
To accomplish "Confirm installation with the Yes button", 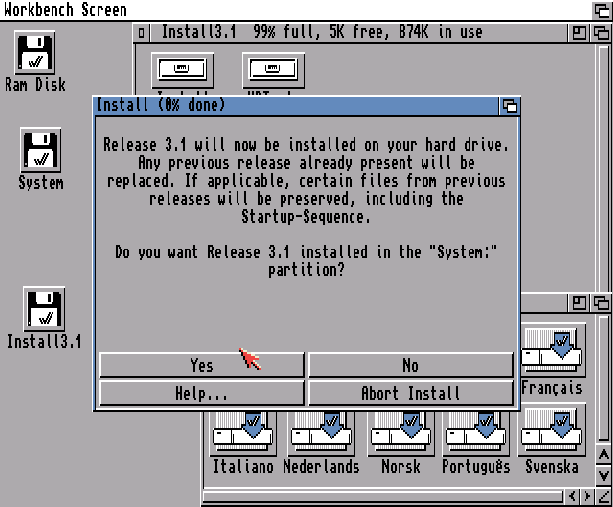I will (x=202, y=365).
